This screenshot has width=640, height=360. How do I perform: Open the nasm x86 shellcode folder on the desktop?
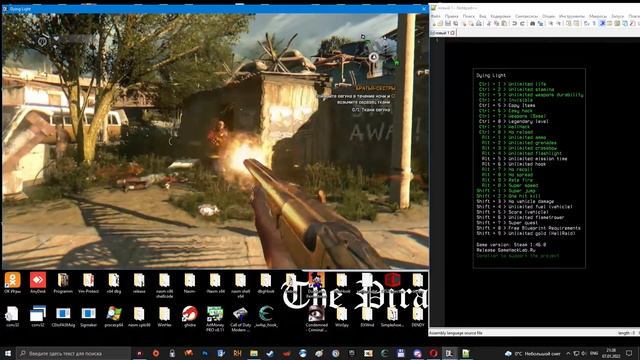(164, 285)
